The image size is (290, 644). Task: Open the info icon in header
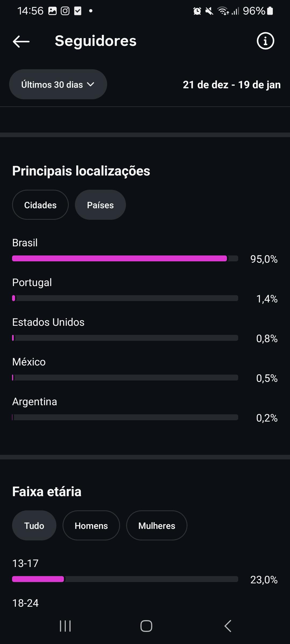pos(265,41)
